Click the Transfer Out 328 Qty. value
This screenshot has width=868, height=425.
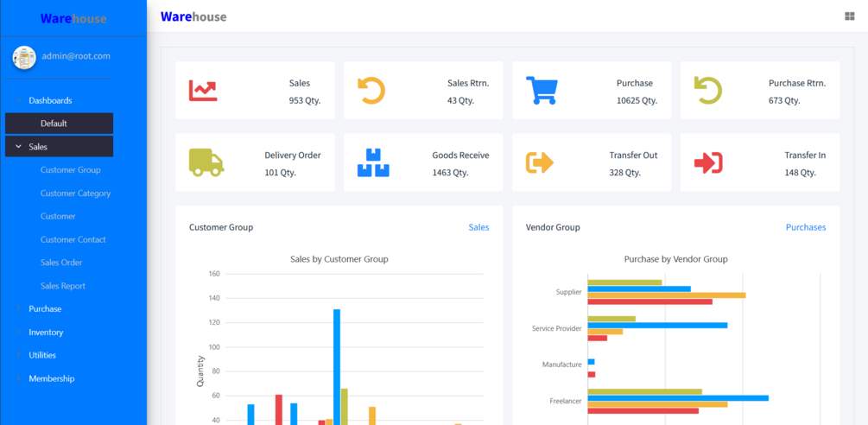pos(625,173)
